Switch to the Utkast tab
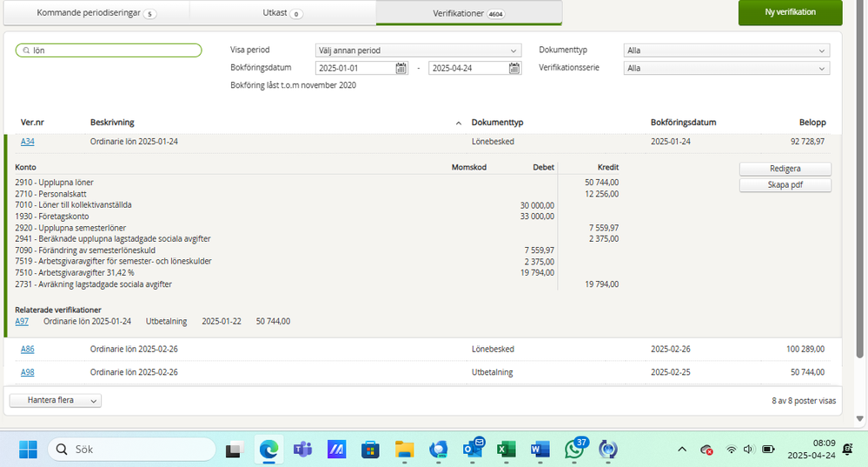The height and width of the screenshot is (467, 868). click(282, 13)
